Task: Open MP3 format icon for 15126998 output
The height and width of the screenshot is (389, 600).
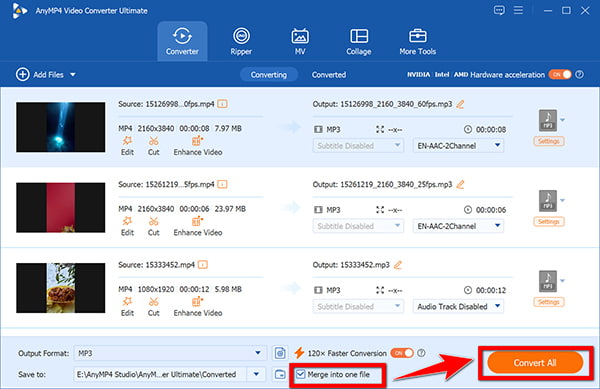Action: (x=548, y=120)
